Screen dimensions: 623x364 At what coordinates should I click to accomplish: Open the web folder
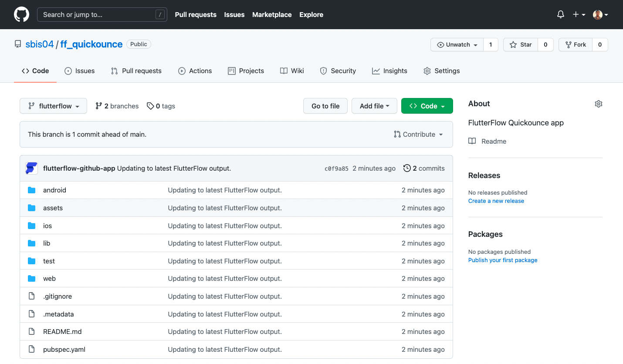click(x=49, y=279)
